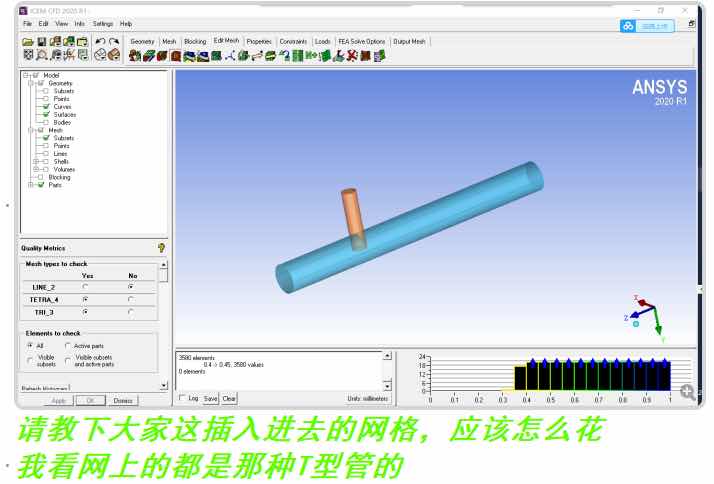Click the Repair Mesh icon
The image size is (714, 484).
click(x=216, y=56)
